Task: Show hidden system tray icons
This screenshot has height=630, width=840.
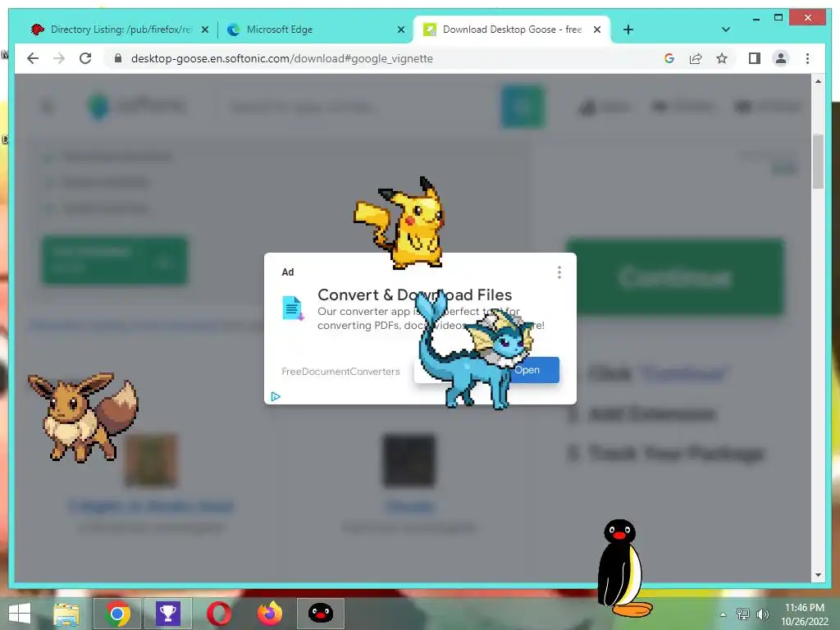Action: pos(723,614)
